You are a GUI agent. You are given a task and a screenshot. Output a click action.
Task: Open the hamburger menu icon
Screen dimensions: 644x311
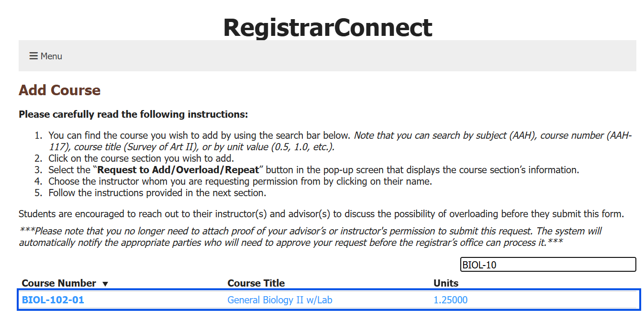(x=33, y=56)
